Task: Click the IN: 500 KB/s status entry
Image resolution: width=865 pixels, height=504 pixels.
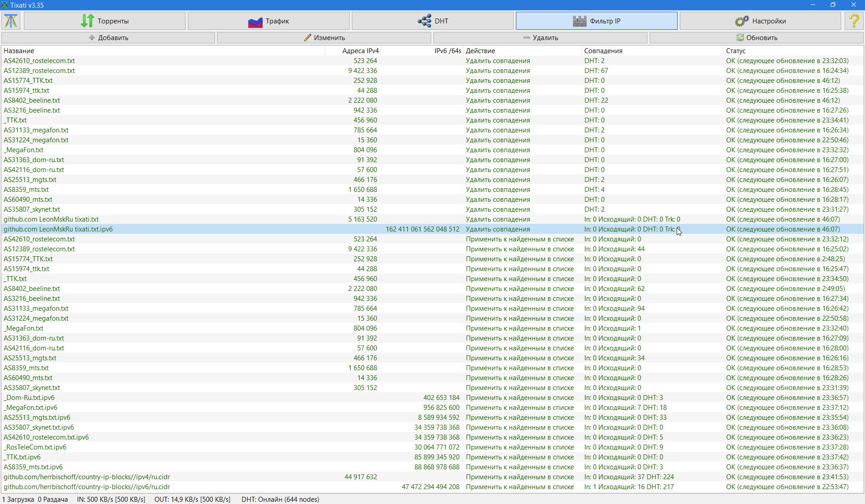Action: [x=111, y=499]
